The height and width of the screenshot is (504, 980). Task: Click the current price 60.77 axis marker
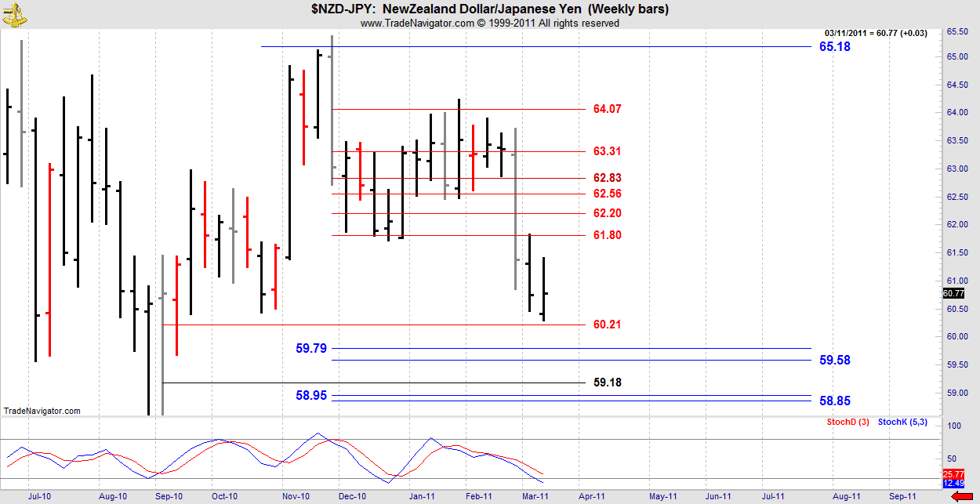point(953,294)
